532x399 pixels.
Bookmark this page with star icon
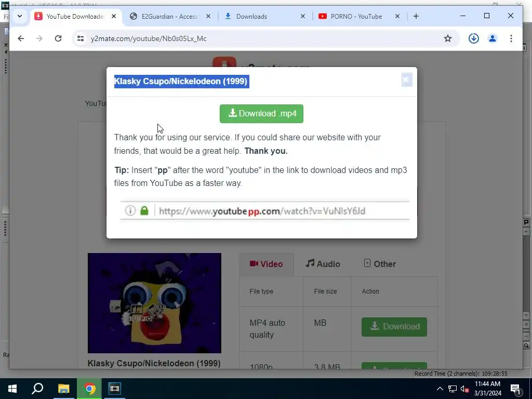448,38
